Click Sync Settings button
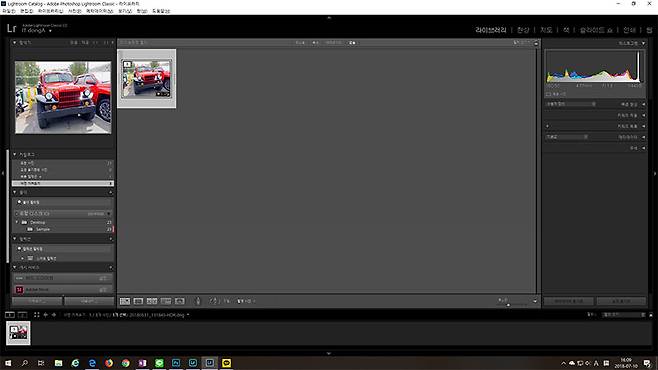This screenshot has width=658, height=370. (x=621, y=301)
